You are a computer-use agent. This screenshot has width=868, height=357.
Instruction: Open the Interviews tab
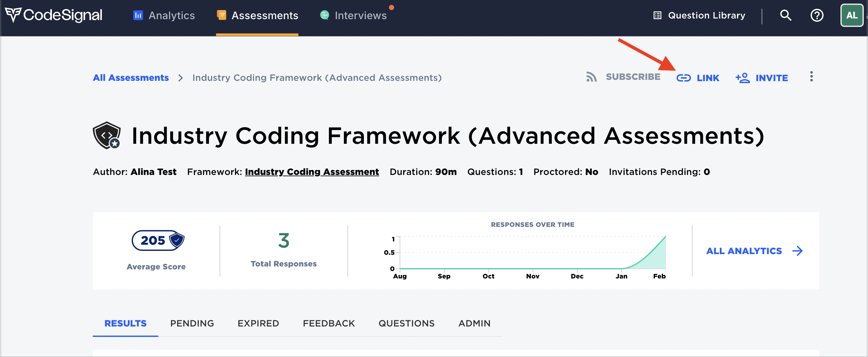pos(353,15)
